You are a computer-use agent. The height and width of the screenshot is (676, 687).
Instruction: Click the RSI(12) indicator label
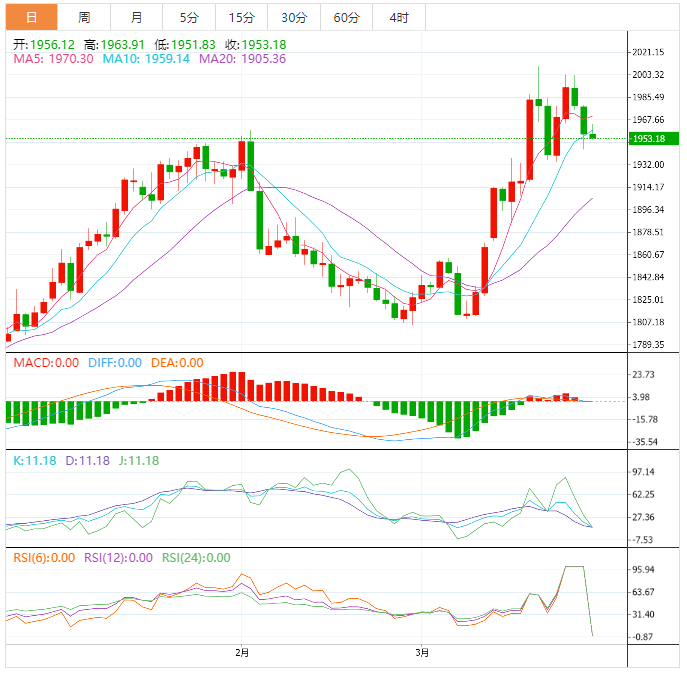(118, 558)
